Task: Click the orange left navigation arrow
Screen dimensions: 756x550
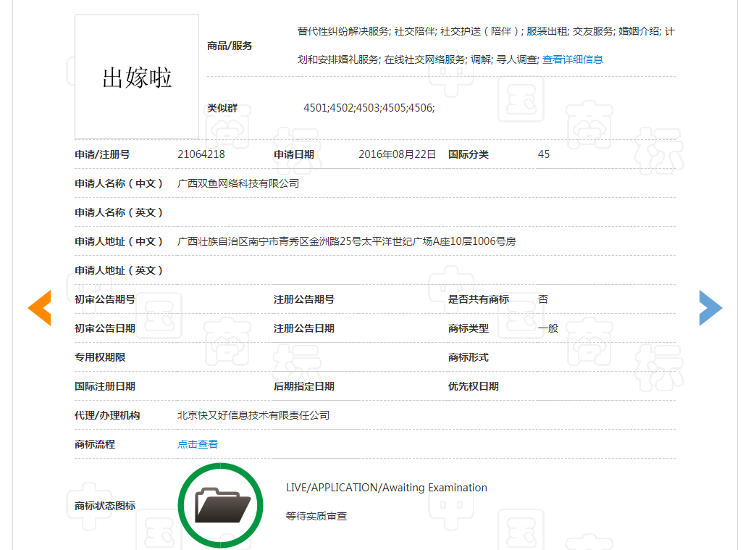Action: [x=40, y=307]
